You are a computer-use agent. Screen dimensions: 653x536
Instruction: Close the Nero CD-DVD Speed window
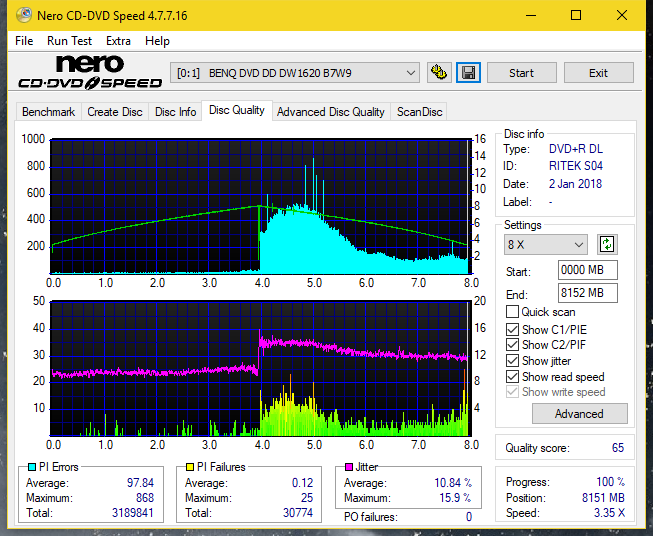pyautogui.click(x=622, y=15)
